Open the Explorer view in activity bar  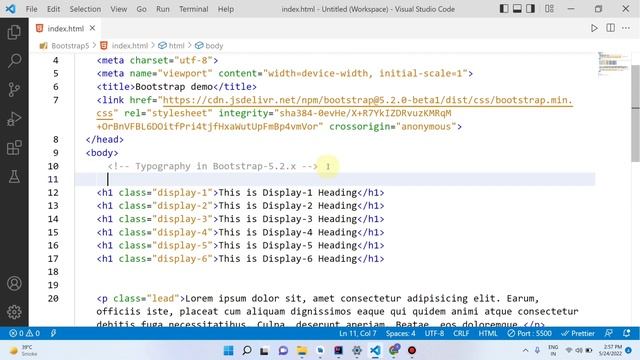pos(14,32)
